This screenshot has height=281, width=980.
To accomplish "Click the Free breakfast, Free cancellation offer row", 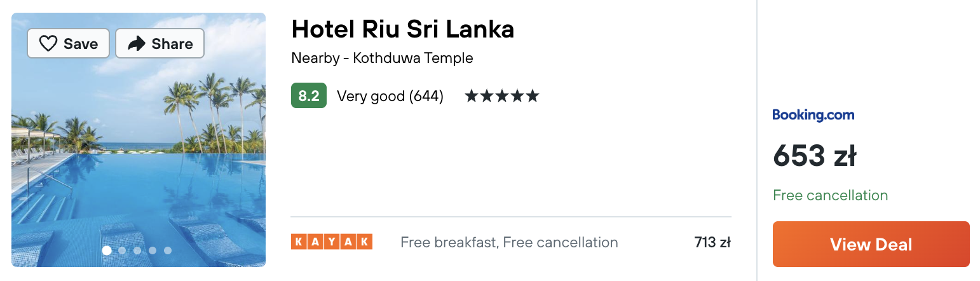I will click(511, 242).
